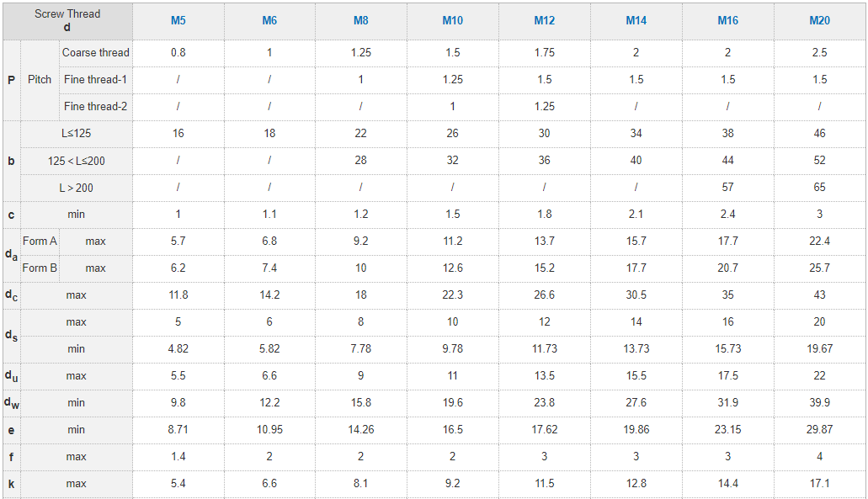Select the 125 < L≤200 row label
The height and width of the screenshot is (499, 868).
(x=76, y=160)
